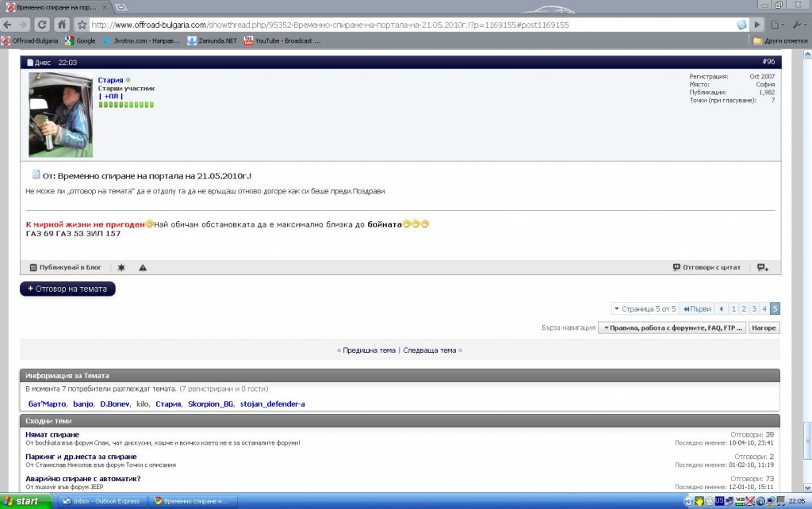Open viewer profile stojan_defender-a
This screenshot has width=812, height=509.
273,404
